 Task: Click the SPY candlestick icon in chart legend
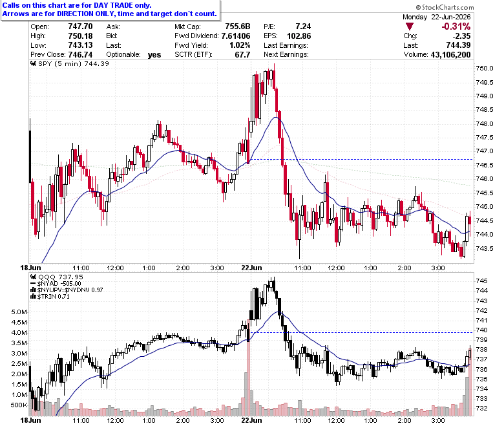coord(34,63)
